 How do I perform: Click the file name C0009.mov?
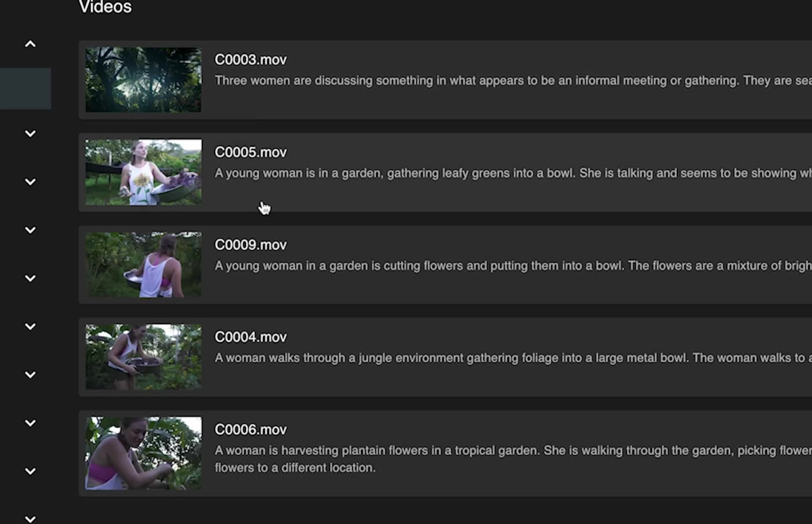tap(251, 245)
